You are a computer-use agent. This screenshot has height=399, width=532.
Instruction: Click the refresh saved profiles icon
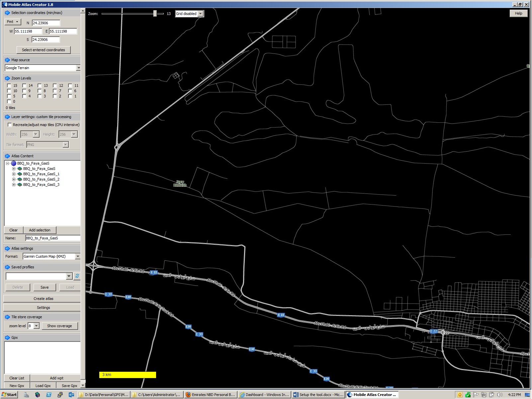77,276
